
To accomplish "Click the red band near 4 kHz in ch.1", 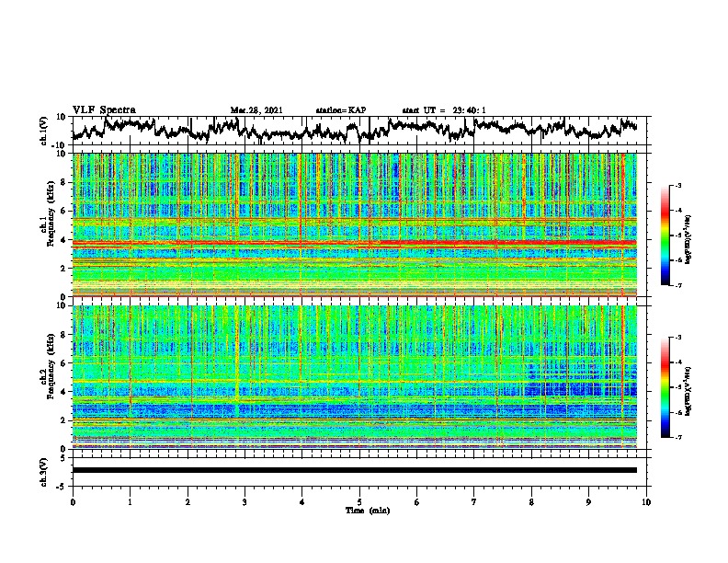I will [355, 243].
